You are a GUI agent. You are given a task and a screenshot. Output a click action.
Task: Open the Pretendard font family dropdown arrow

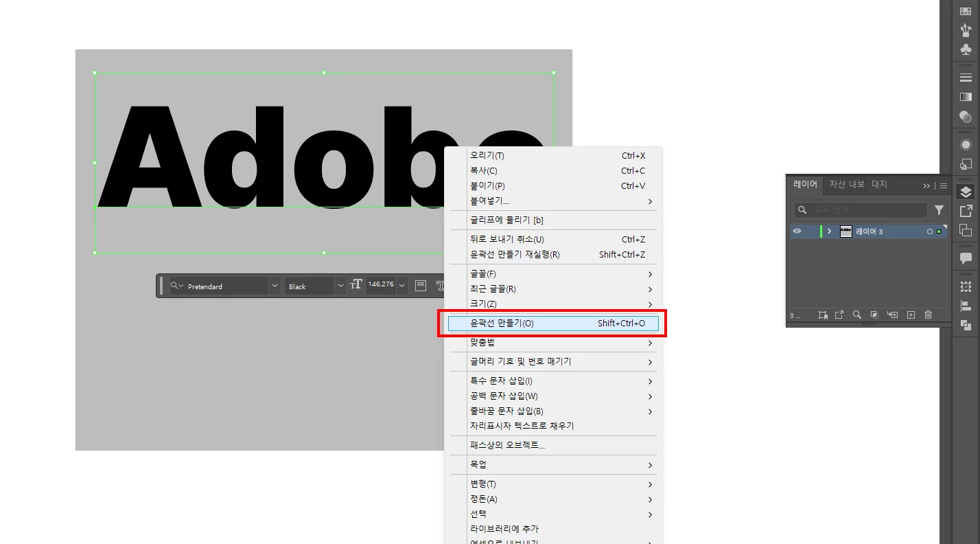(275, 286)
